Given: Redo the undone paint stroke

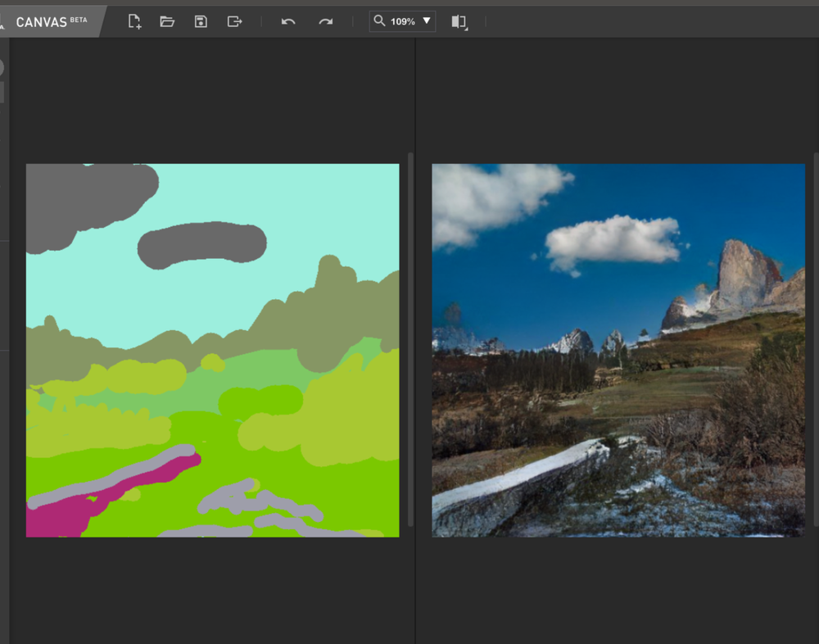Looking at the screenshot, I should [x=324, y=21].
